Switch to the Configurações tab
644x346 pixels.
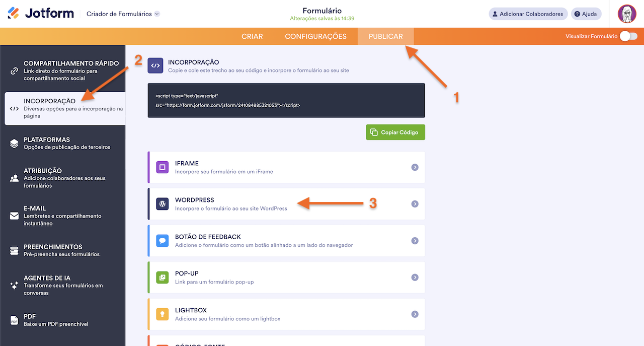click(x=315, y=36)
